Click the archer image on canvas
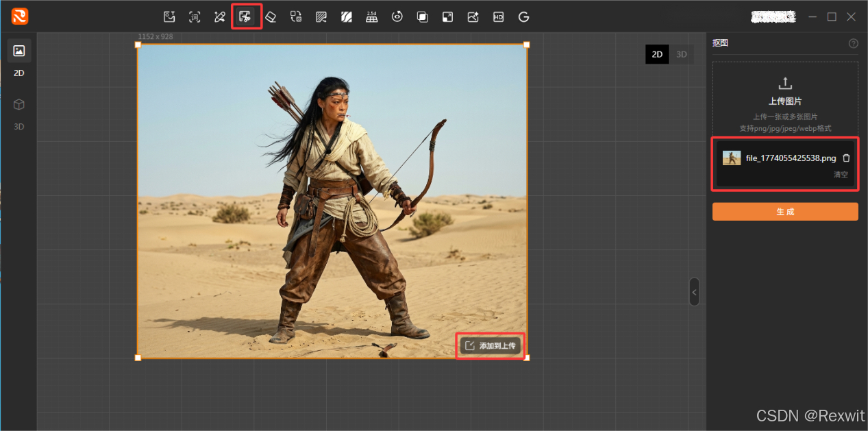The image size is (868, 431). click(x=332, y=201)
